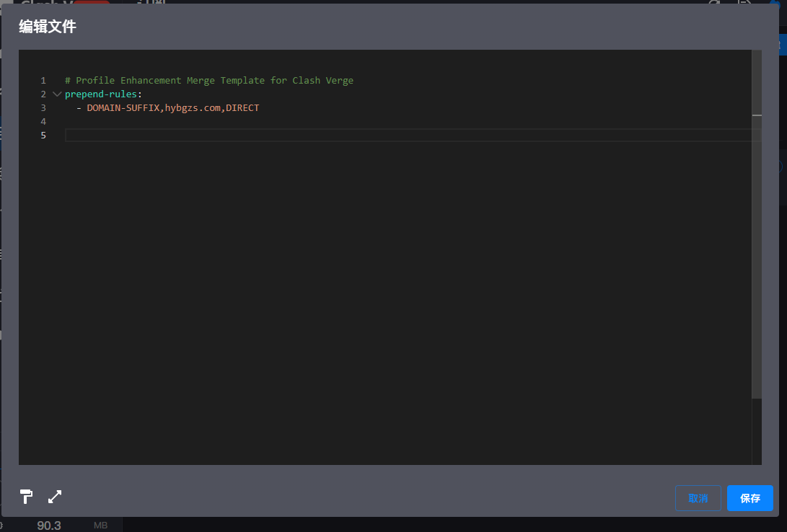The height and width of the screenshot is (532, 787).
Task: Click line number 1 in the gutter
Action: coord(43,80)
